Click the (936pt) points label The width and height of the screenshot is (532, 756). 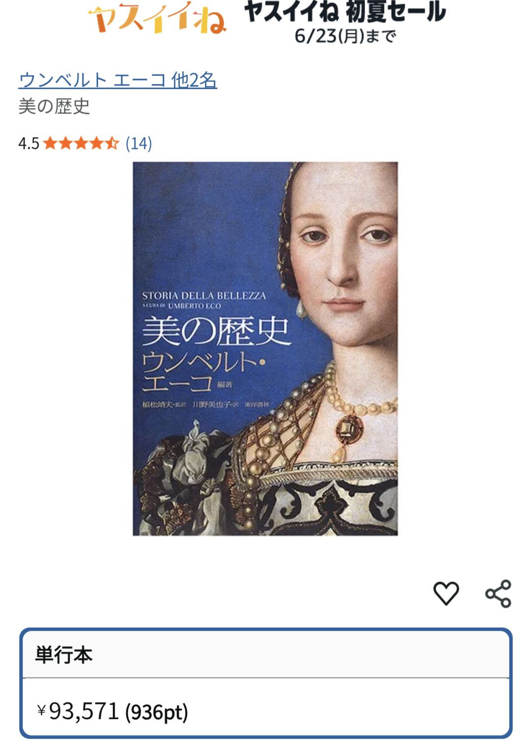157,712
